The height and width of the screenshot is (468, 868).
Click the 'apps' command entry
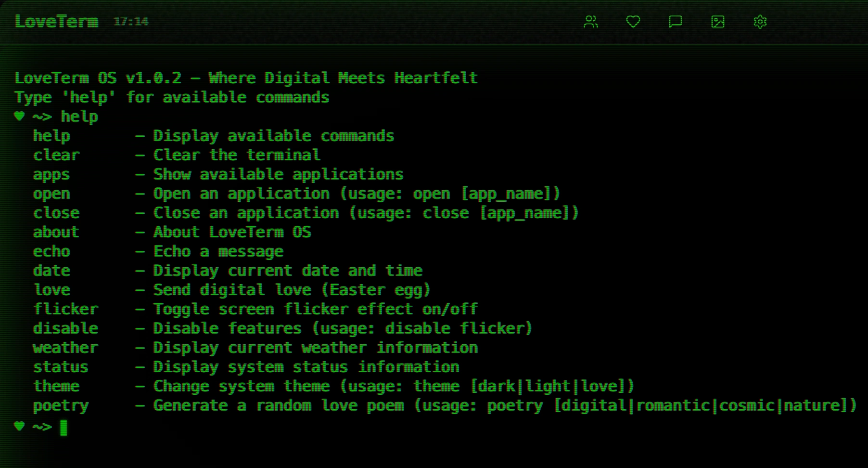click(51, 175)
